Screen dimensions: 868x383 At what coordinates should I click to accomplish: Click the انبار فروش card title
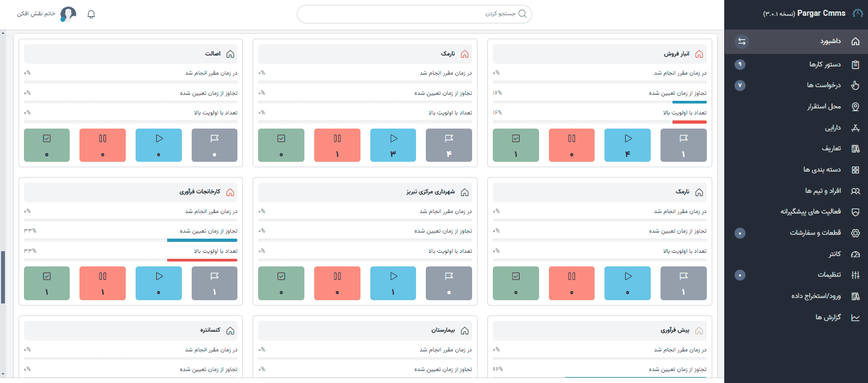pyautogui.click(x=676, y=54)
